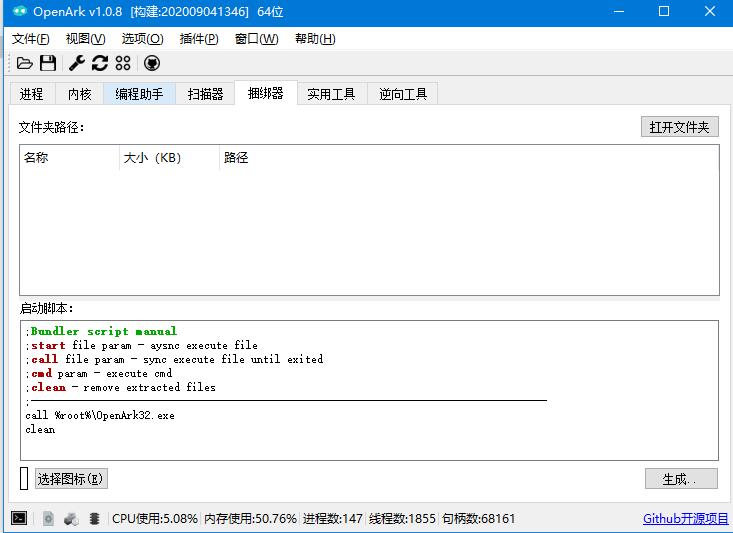Click the 选择图标(E) button
733x533 pixels.
71,479
